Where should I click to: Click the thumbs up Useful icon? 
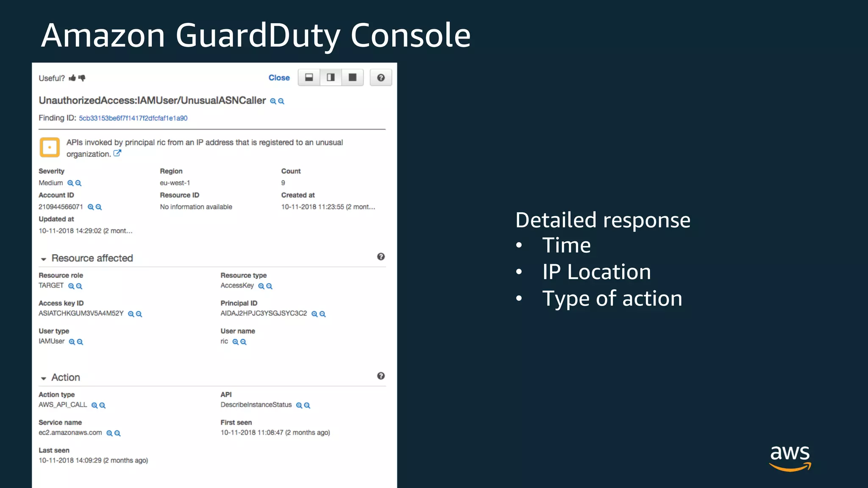(72, 78)
